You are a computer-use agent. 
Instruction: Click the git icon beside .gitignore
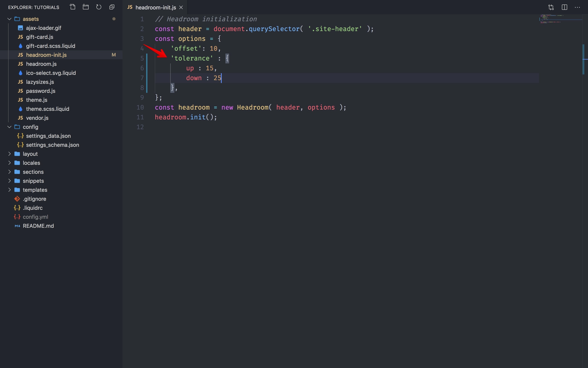[x=17, y=199]
